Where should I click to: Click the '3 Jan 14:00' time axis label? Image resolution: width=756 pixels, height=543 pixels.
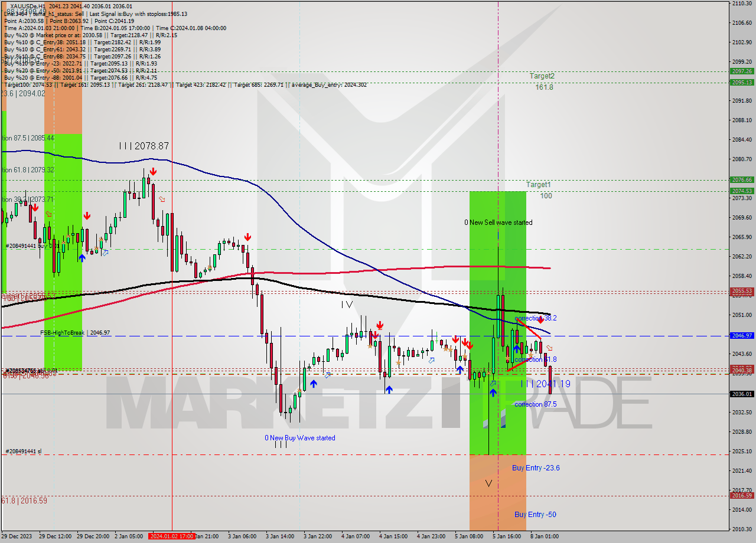(280, 537)
